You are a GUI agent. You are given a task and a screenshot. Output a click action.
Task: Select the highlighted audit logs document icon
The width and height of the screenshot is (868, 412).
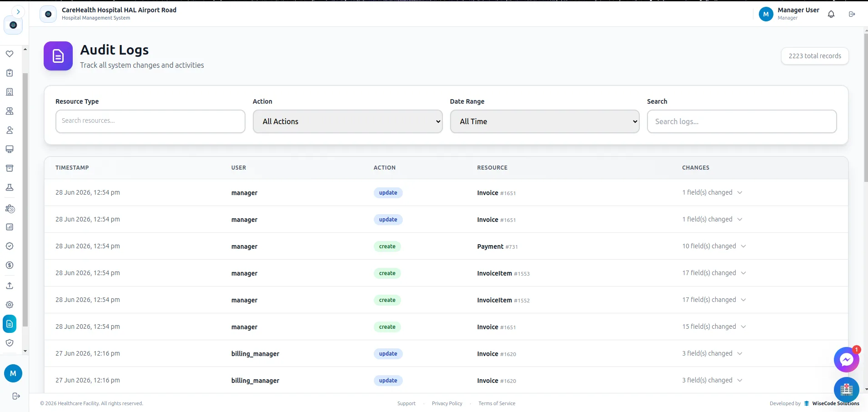(x=10, y=324)
